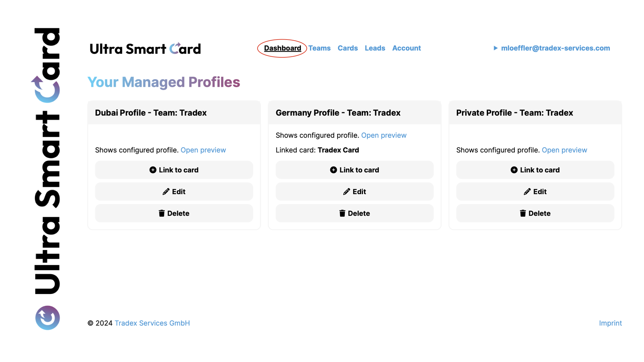
Task: Click the pencil icon on Germany Profile's Edit
Action: 346,192
